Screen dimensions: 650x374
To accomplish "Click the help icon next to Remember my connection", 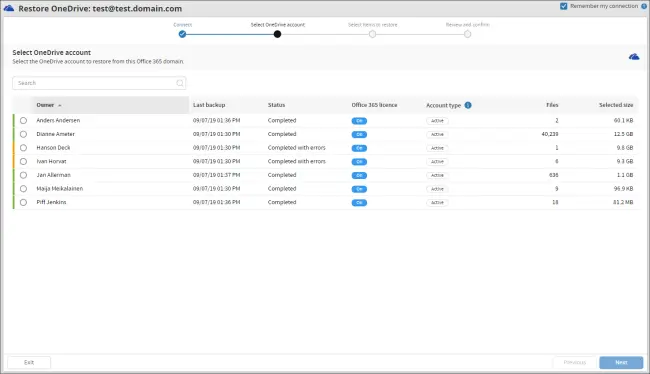I will (x=644, y=6).
